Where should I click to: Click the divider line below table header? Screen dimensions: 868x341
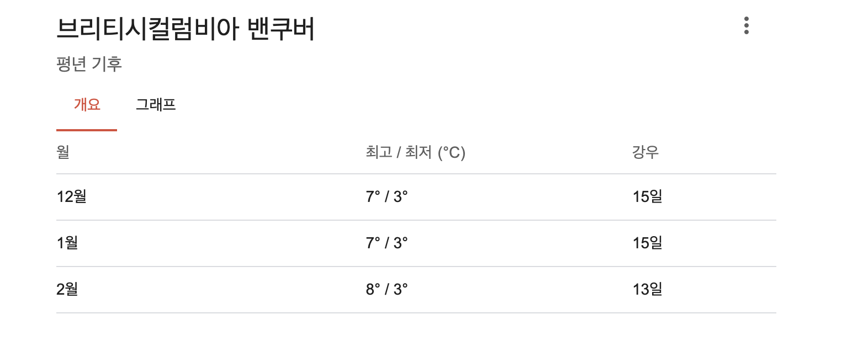click(x=416, y=174)
